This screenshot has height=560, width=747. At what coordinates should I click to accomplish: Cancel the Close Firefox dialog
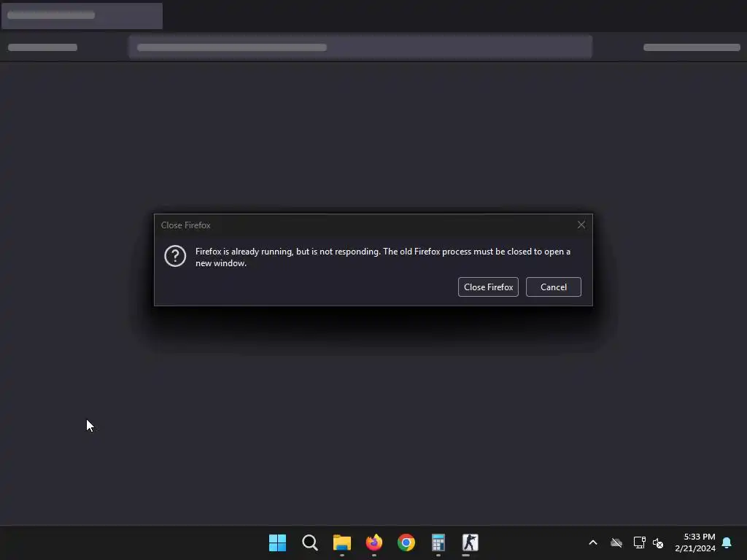click(x=553, y=287)
